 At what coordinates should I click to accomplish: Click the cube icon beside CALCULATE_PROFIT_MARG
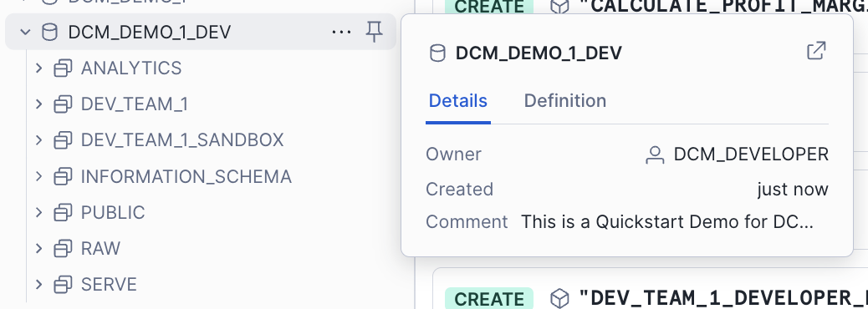559,7
